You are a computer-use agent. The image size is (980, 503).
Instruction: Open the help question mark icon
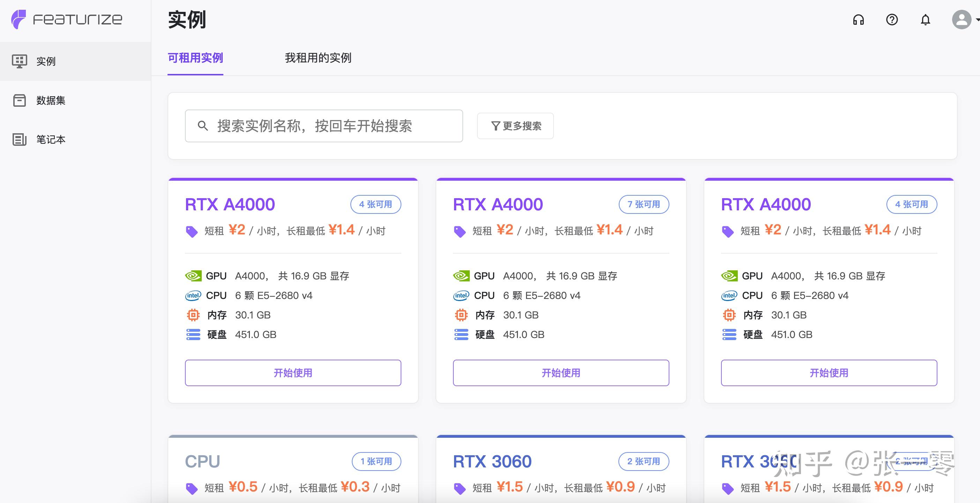click(892, 20)
